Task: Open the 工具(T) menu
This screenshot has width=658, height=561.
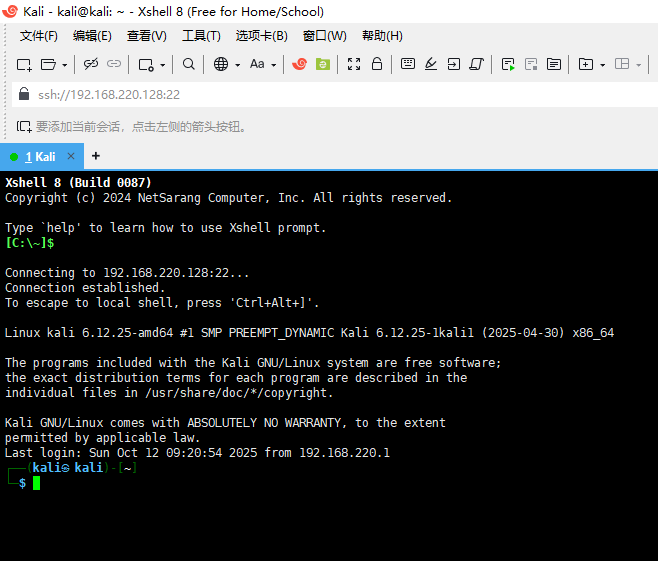Action: [x=200, y=36]
